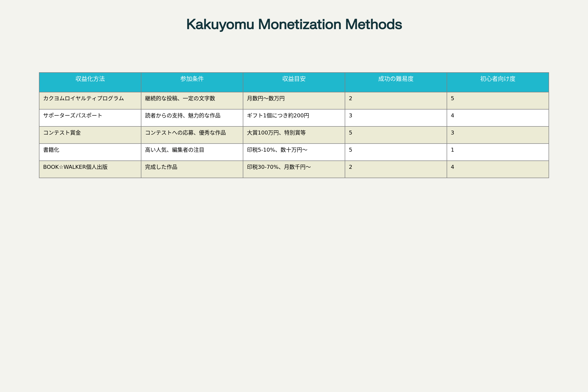The width and height of the screenshot is (588, 392).
Task: Click difficulty value 3 in サポーターズパスポート row
Action: pos(396,118)
